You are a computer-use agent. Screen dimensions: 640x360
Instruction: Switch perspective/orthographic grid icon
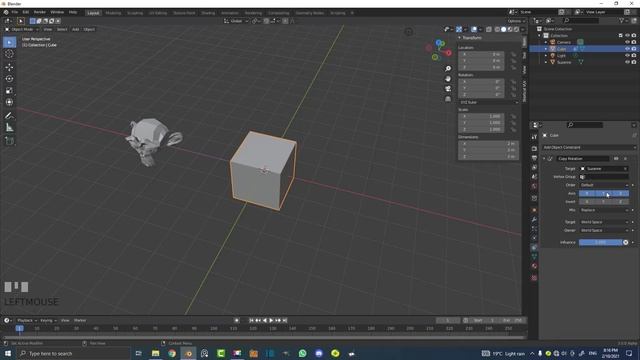point(448,99)
